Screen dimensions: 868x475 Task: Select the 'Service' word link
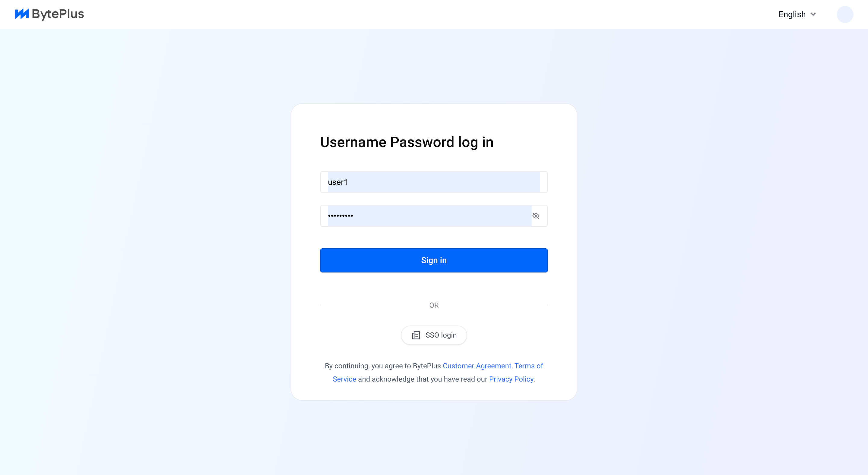pos(344,379)
